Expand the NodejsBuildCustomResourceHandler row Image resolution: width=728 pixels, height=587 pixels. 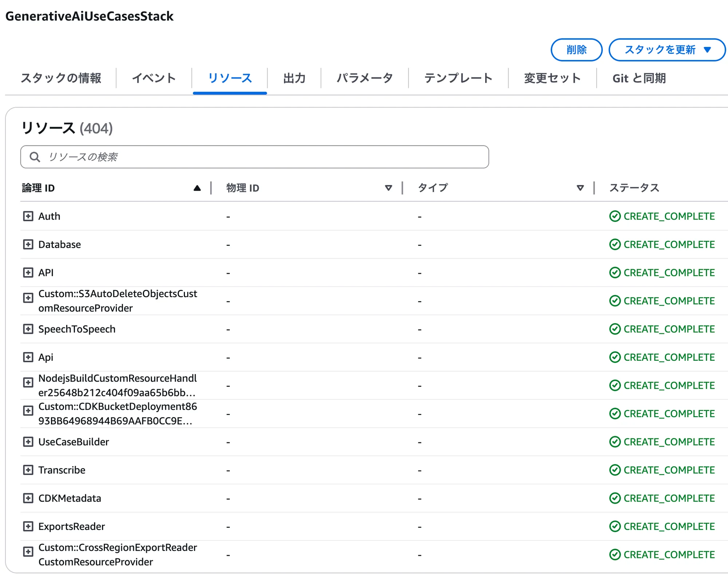(28, 383)
